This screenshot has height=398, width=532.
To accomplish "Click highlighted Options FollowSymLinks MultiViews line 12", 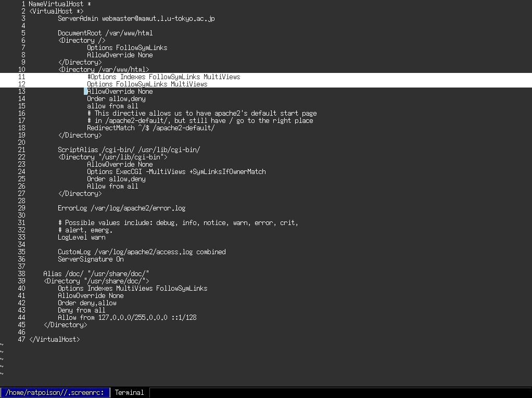I will click(147, 84).
